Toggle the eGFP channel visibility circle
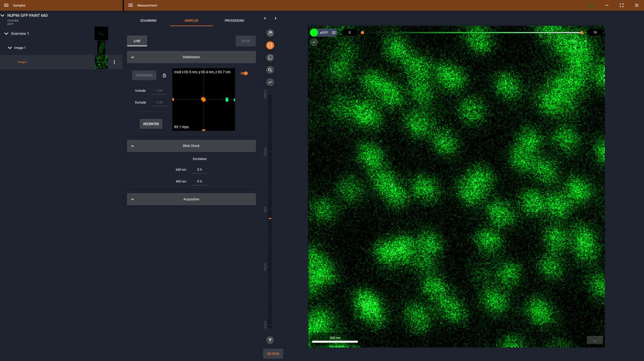The width and height of the screenshot is (644, 361). (x=314, y=32)
